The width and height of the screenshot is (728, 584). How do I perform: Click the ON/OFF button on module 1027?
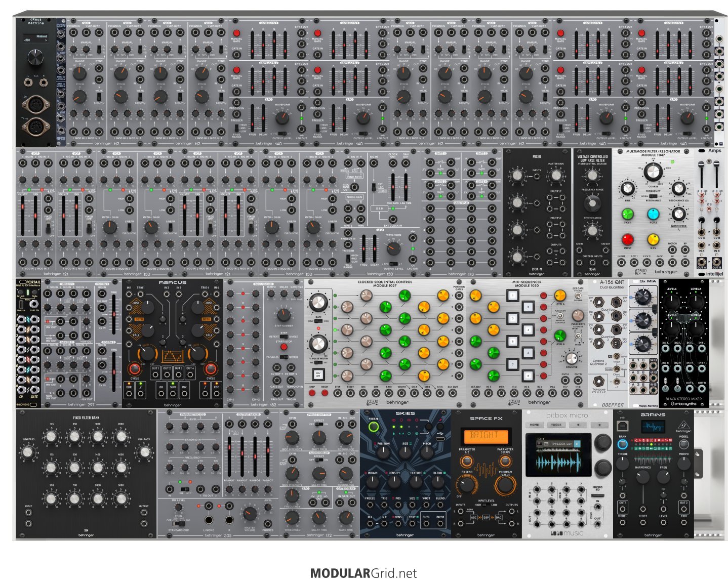(x=318, y=374)
